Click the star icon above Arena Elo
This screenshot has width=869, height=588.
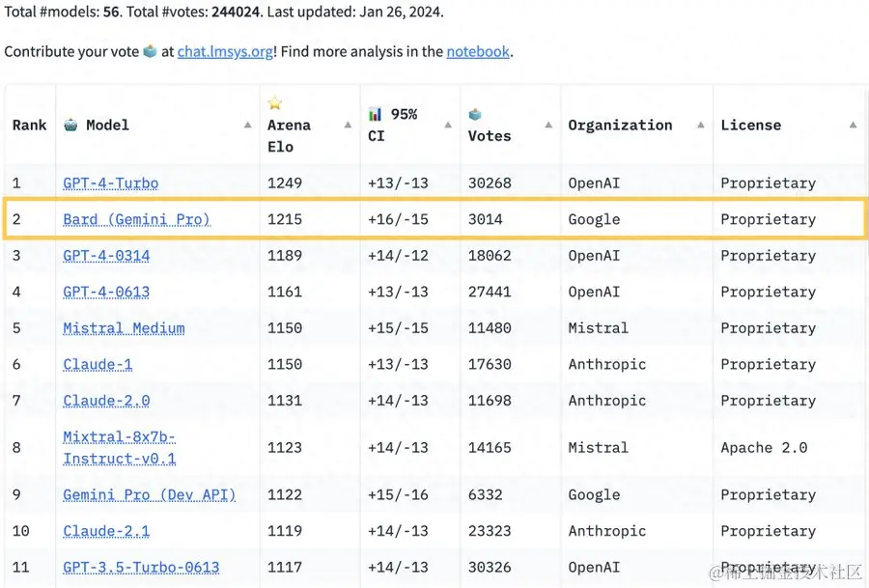275,103
